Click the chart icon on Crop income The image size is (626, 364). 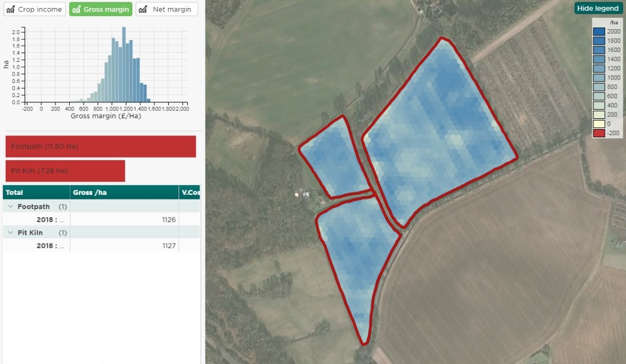click(x=10, y=9)
